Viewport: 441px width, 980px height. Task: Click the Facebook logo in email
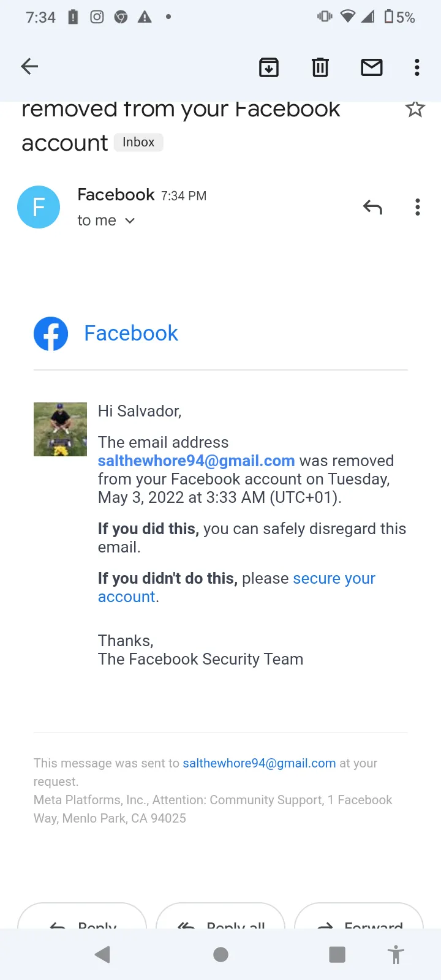tap(51, 334)
